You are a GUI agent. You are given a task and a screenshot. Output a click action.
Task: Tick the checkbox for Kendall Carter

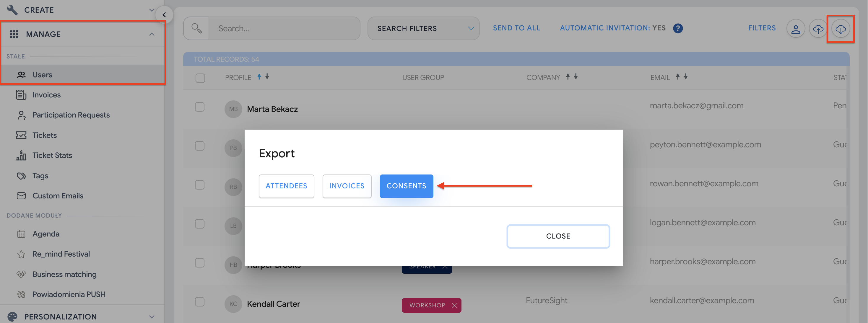(200, 302)
